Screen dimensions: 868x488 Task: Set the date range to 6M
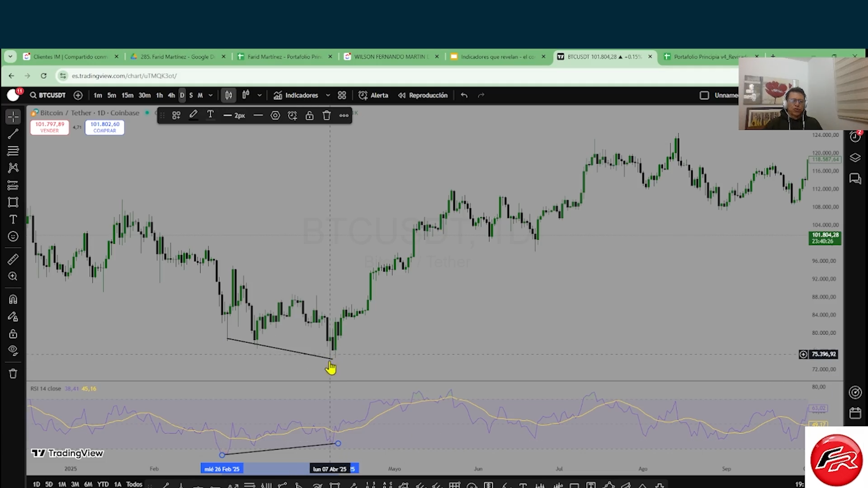[88, 484]
